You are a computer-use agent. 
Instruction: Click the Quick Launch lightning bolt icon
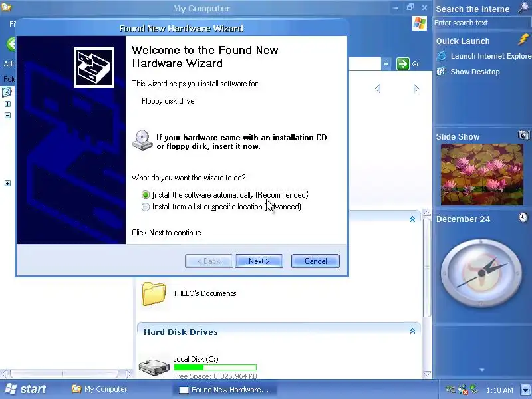click(523, 39)
